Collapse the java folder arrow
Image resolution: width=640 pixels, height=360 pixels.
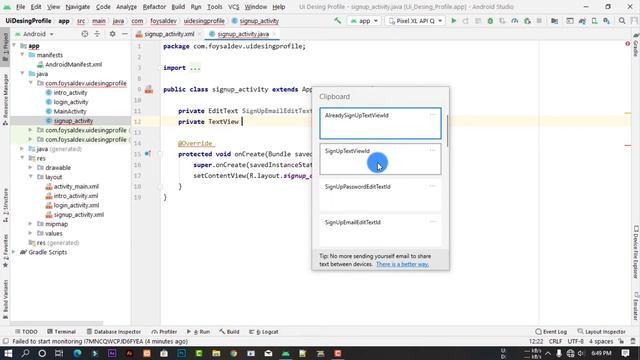coord(22,73)
